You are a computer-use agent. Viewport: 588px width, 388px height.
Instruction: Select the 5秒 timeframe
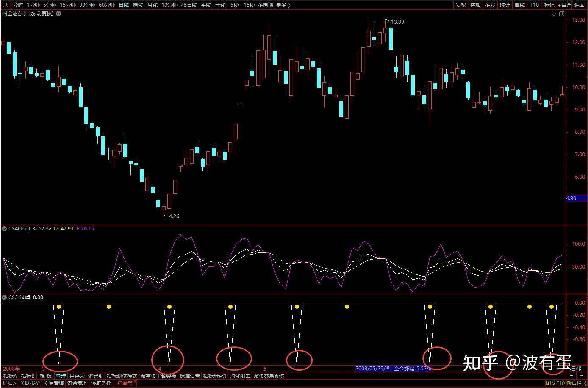(235, 5)
